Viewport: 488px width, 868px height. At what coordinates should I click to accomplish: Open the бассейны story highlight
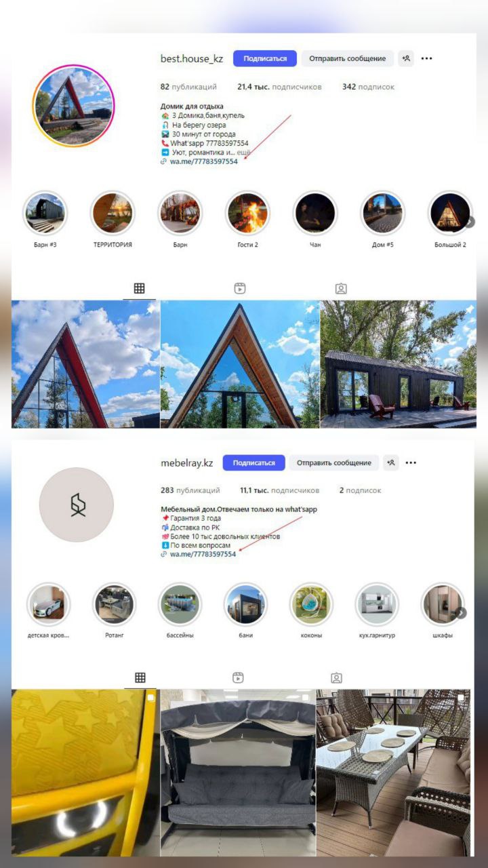click(x=180, y=604)
